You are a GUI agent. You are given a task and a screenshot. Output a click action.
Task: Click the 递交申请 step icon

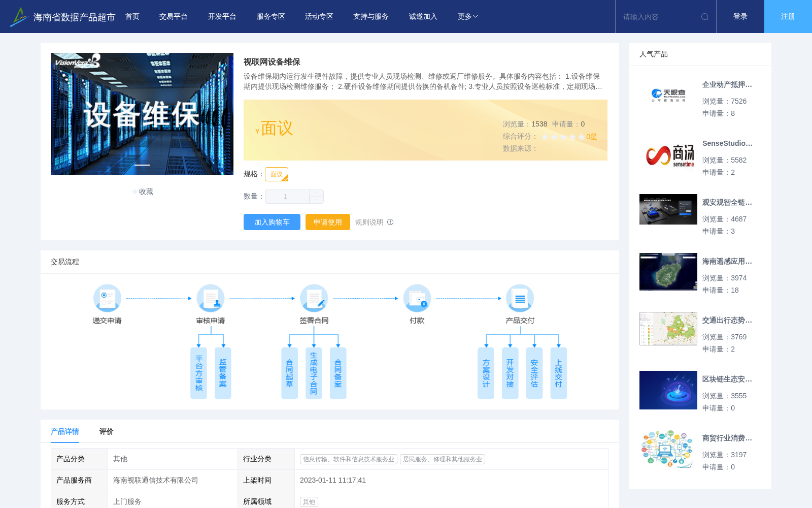(x=107, y=298)
